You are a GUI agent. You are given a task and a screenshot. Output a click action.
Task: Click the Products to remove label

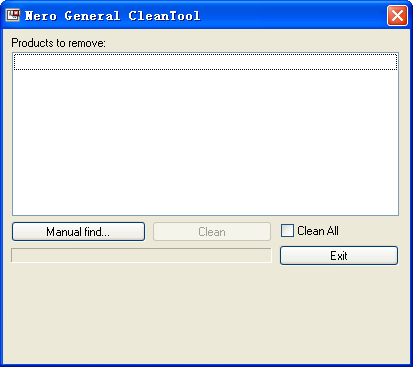58,43
